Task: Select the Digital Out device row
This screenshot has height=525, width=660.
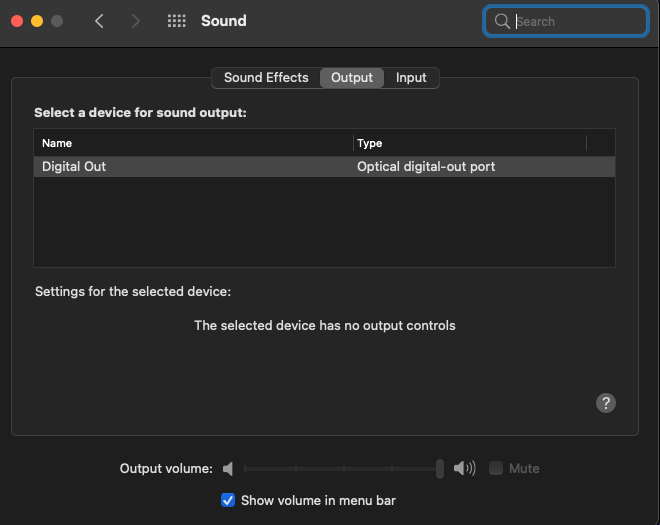Action: [x=325, y=167]
